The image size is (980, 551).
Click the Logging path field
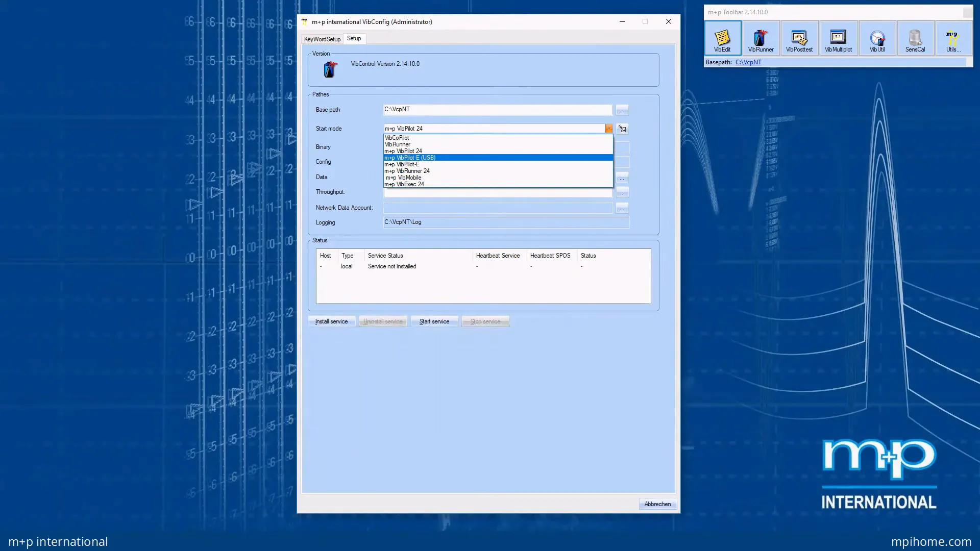point(506,222)
